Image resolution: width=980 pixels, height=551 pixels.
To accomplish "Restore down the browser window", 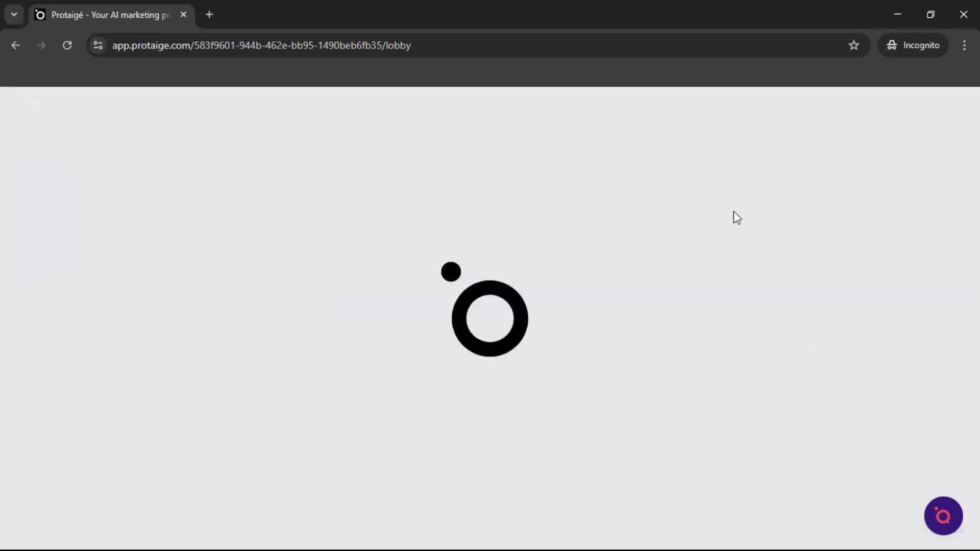I will pos(931,14).
